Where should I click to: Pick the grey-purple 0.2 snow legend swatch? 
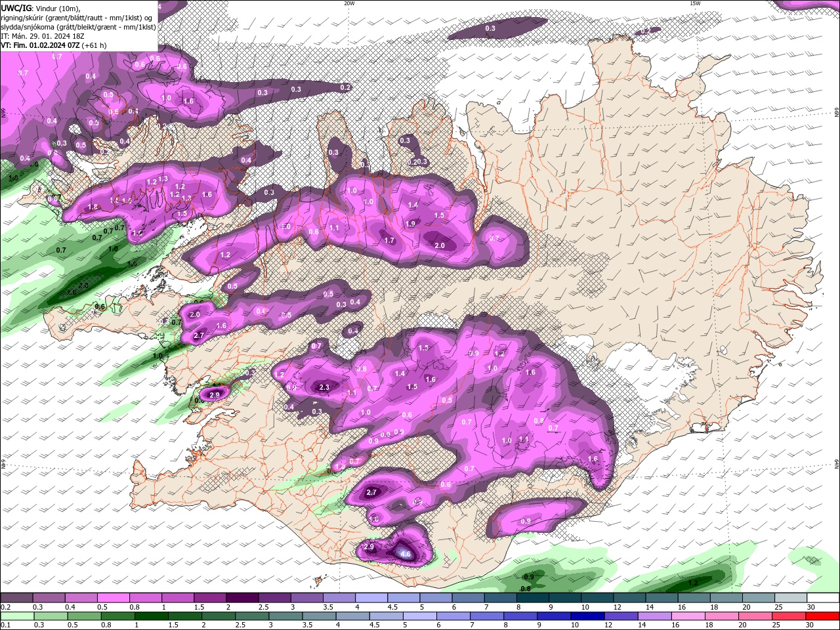(x=16, y=598)
